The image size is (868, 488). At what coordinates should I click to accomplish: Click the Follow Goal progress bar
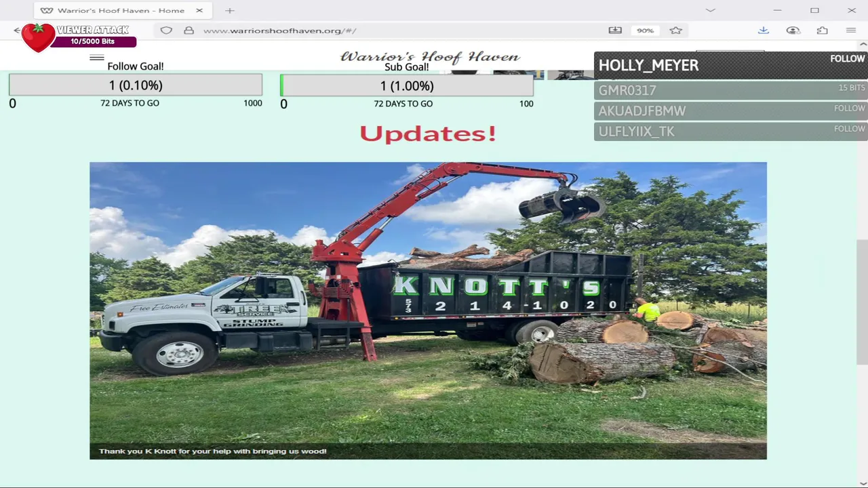coord(136,85)
